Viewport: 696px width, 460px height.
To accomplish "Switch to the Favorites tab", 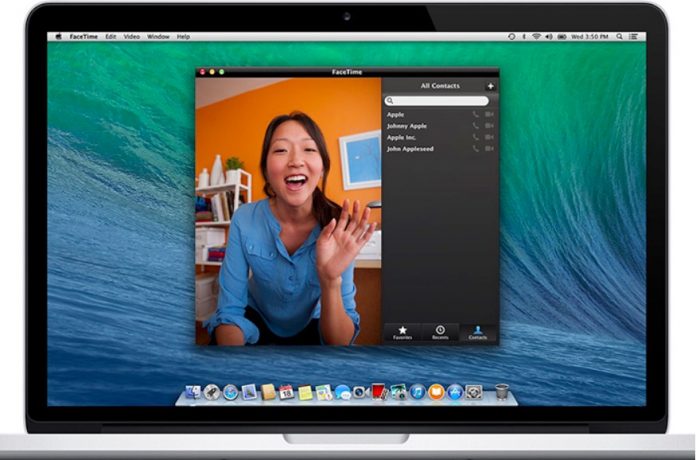I will pos(403,332).
